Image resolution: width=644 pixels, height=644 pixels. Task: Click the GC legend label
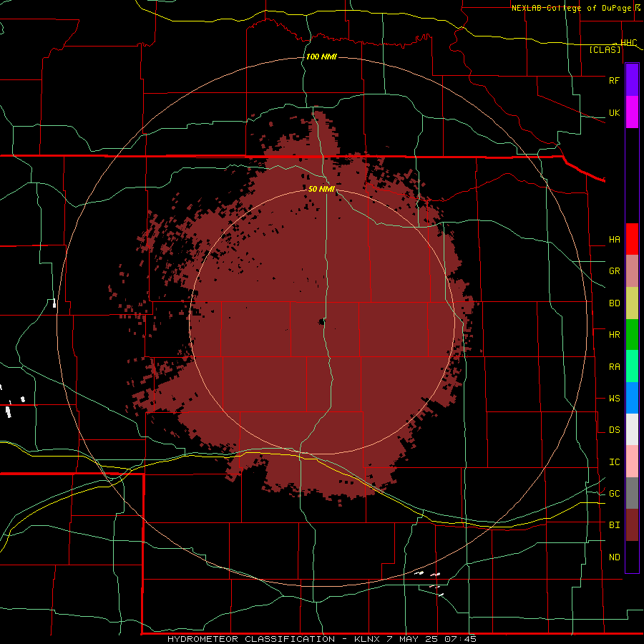point(614,493)
